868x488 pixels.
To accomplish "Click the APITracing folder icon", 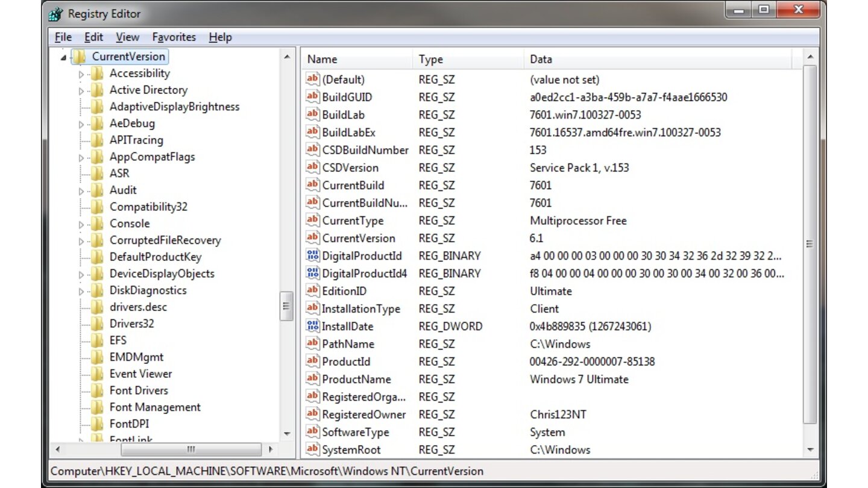I will point(97,140).
